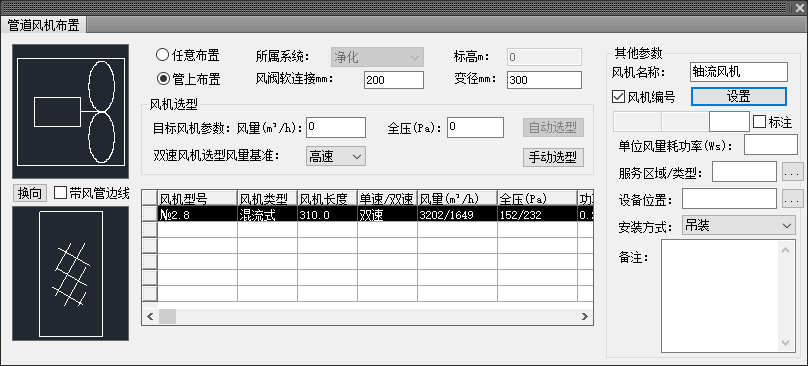Click the 全压(Pa) target input field
Viewport: 808px width, 366px height.
[x=475, y=127]
